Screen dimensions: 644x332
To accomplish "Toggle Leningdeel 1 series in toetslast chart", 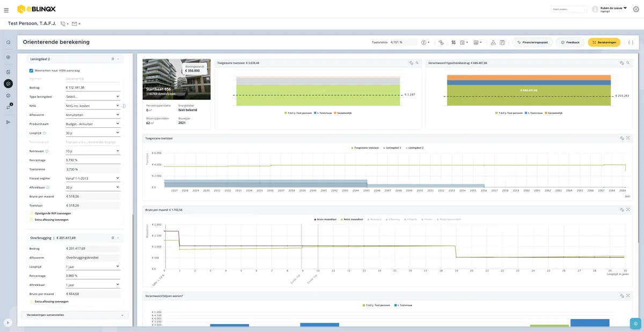I will pos(392,148).
